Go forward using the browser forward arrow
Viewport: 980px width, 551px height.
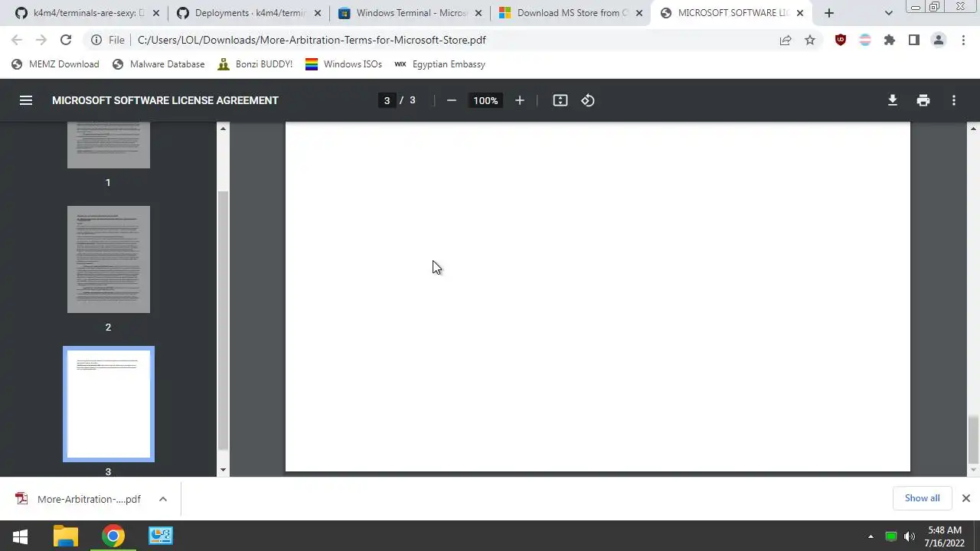[41, 40]
